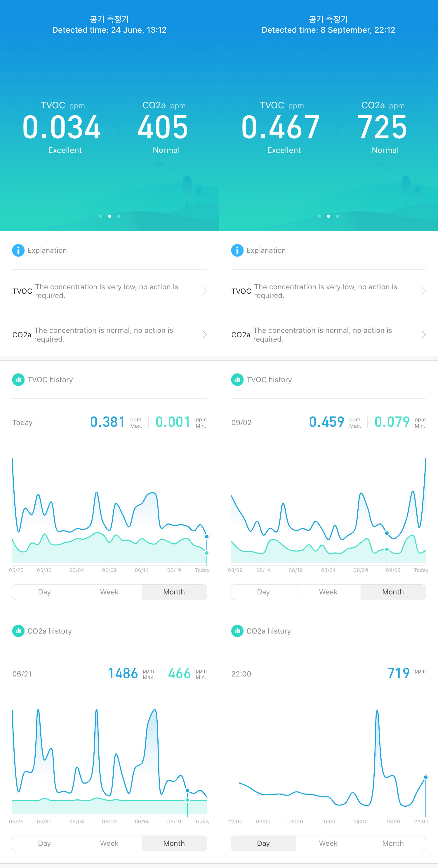Select Week in left TVOC history
The image size is (438, 868).
point(109,592)
